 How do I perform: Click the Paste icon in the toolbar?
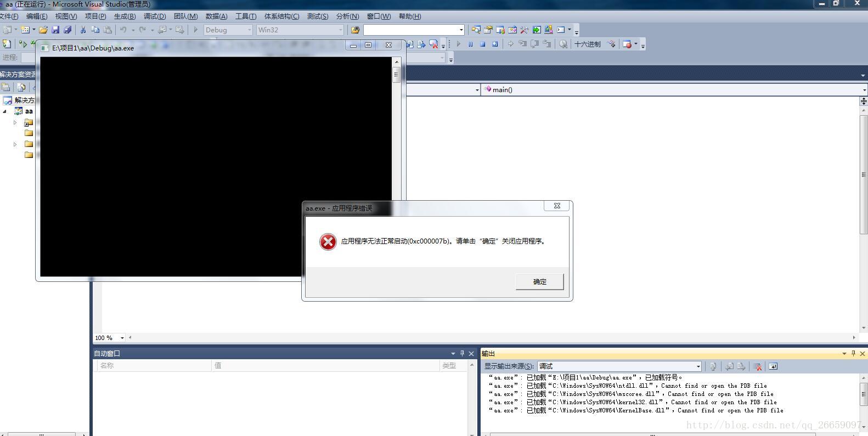(108, 30)
